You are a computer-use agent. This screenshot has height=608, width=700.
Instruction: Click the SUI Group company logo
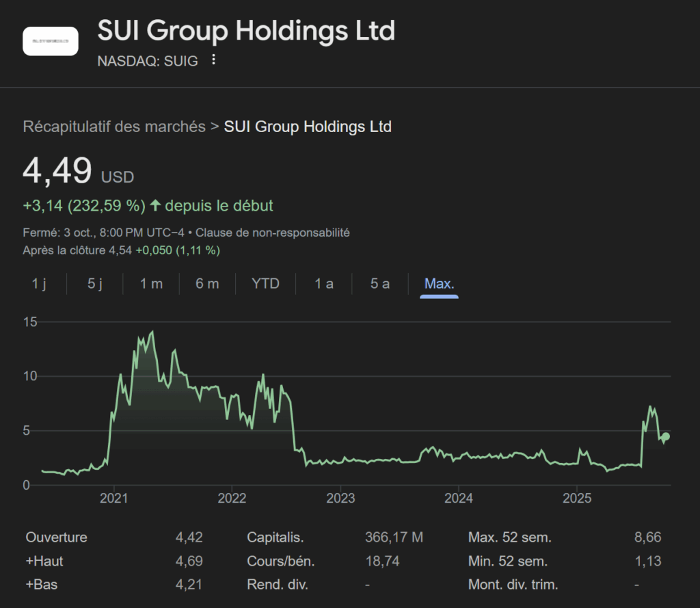tap(51, 41)
